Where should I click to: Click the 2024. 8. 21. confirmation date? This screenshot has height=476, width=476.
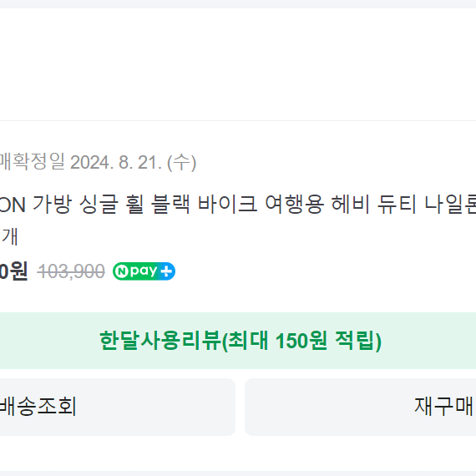[116, 163]
